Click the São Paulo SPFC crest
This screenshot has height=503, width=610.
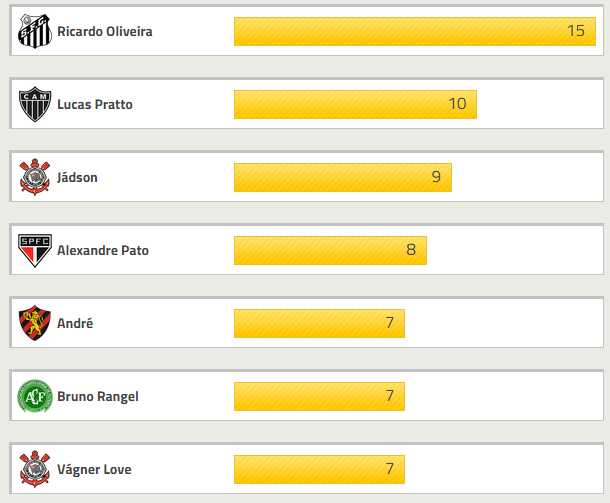[x=35, y=251]
